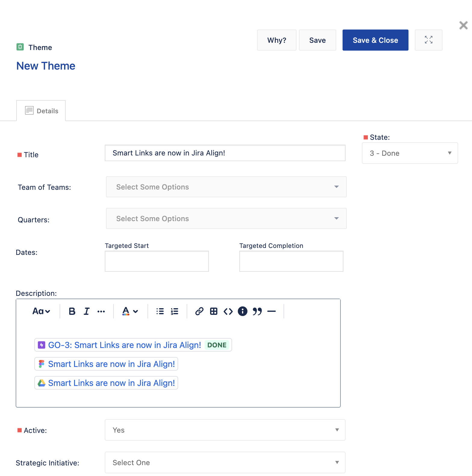Add a link using the link icon
This screenshot has height=476, width=472.
(x=199, y=311)
